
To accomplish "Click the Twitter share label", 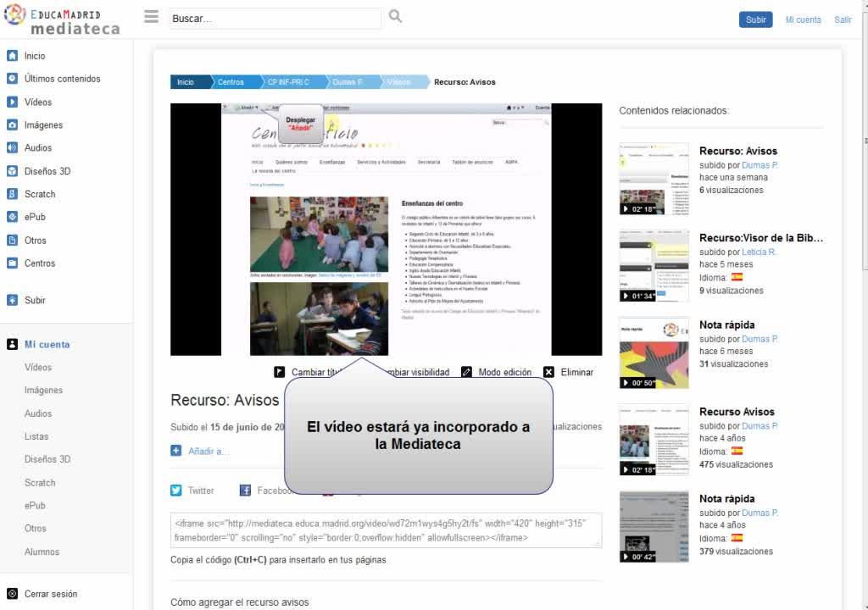I will point(201,491).
